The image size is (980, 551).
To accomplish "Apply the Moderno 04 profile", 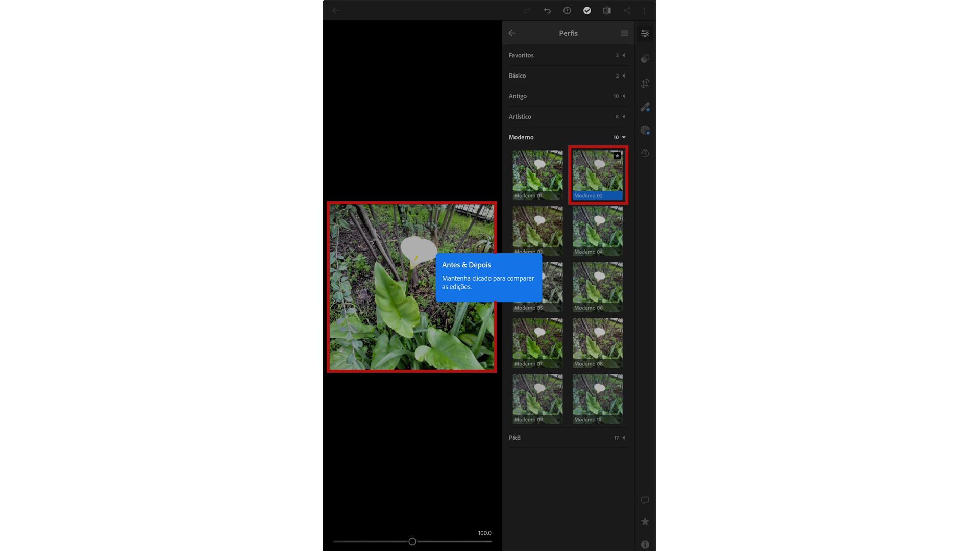I will pos(598,231).
